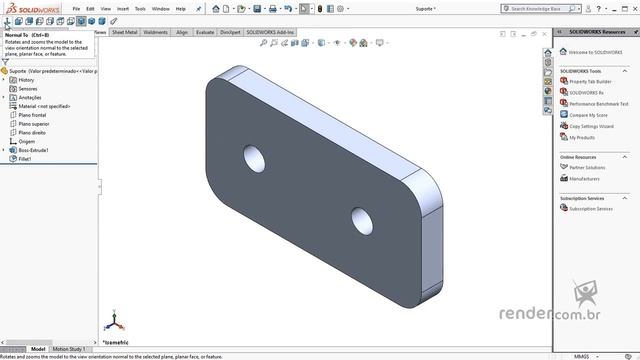Screen dimensions: 640x360
Task: Switch to the Front view icon
Action: point(18,21)
